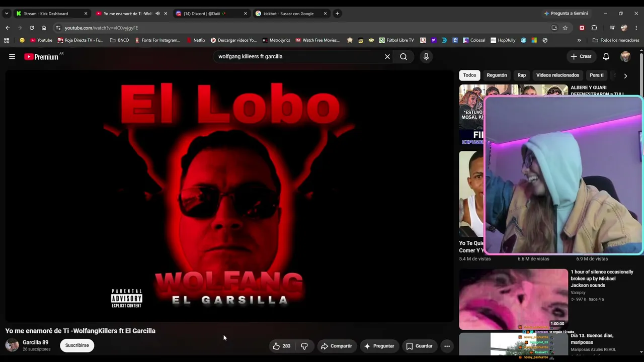Save the video with Guardar

tap(419, 346)
